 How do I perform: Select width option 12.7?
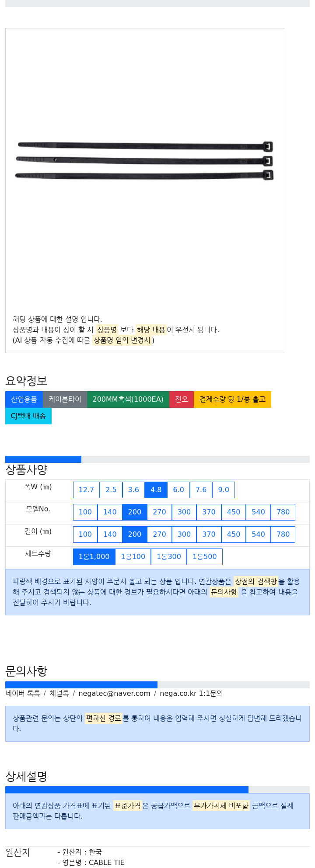[x=86, y=490]
